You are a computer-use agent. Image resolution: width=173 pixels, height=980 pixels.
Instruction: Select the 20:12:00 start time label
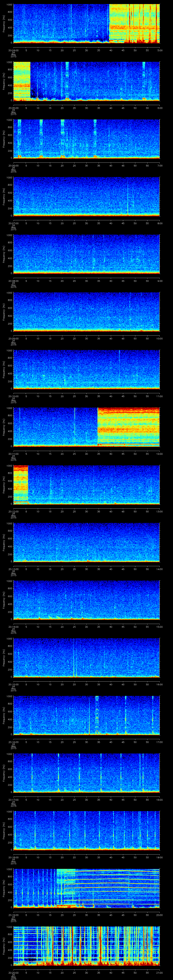(x=13, y=511)
